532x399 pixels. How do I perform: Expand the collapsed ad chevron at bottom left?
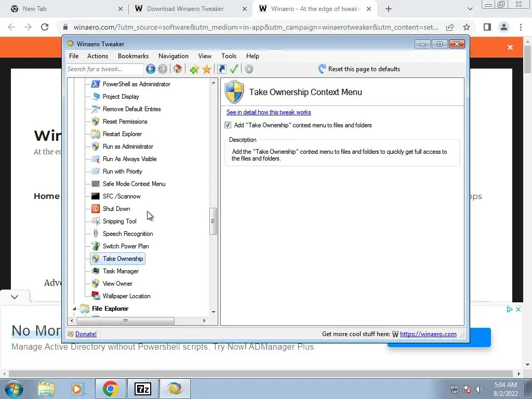coord(14,297)
